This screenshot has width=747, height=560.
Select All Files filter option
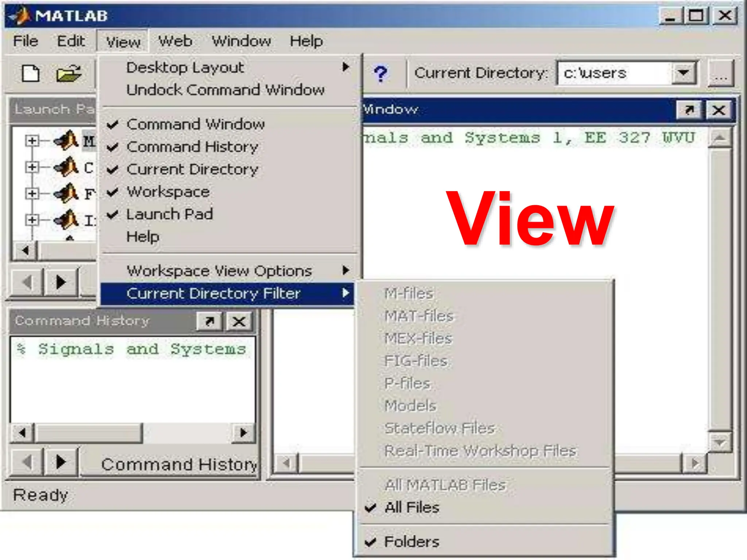coord(411,507)
